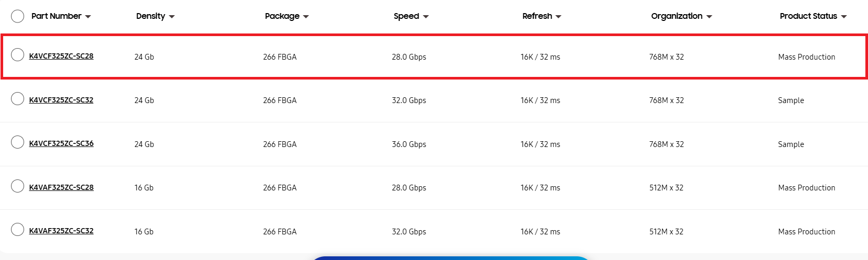Open part link K4VAF325ZC-SC32
Viewport: 868px width, 260px height.
pyautogui.click(x=61, y=231)
